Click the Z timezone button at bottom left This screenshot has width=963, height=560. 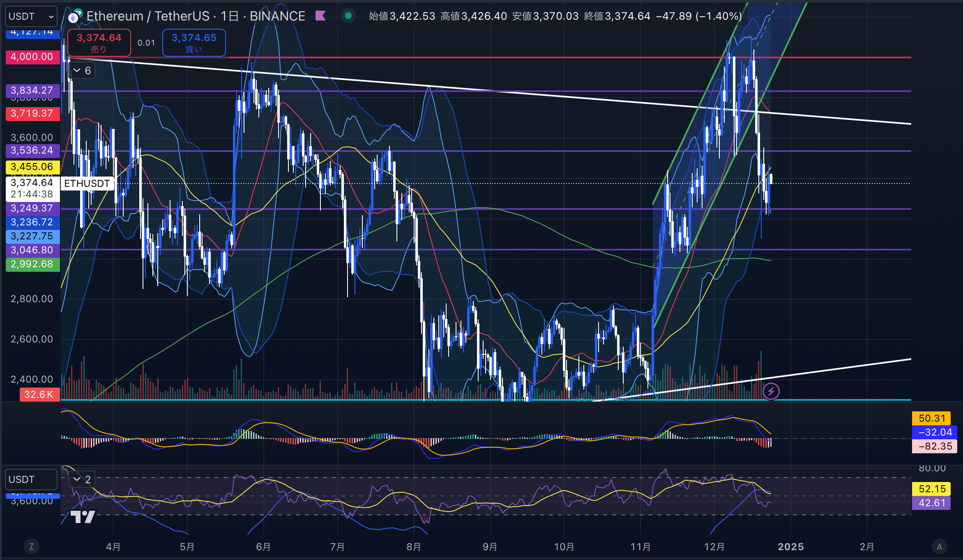31,546
